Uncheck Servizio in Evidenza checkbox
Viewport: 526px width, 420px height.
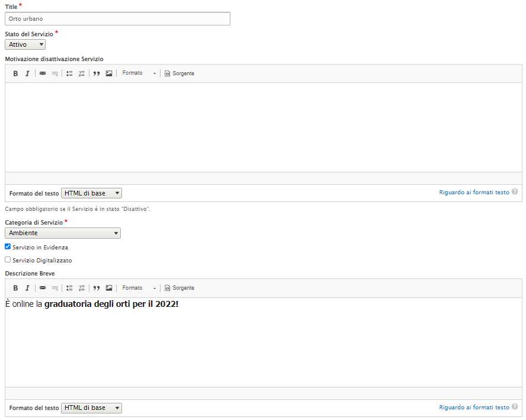(x=8, y=247)
